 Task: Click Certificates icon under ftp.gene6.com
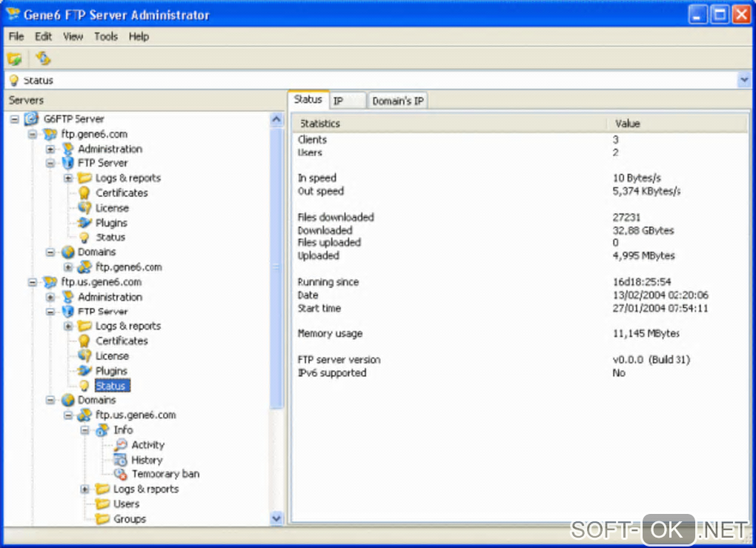coord(84,193)
